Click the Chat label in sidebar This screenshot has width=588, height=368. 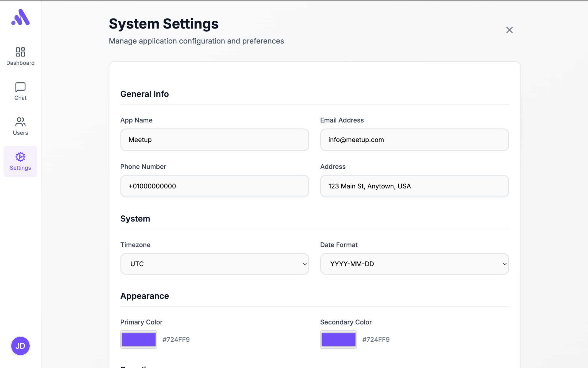pyautogui.click(x=20, y=98)
